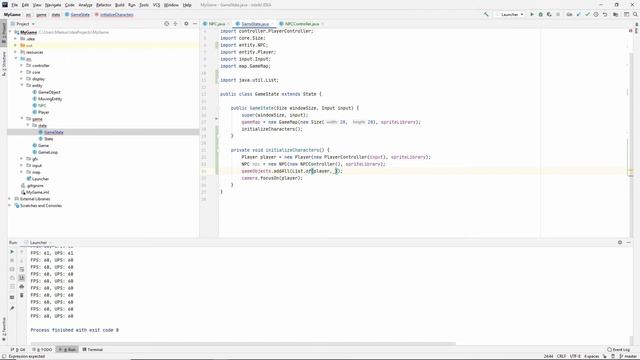
Task: Run with coverage icon in toolbar
Action: point(549,14)
